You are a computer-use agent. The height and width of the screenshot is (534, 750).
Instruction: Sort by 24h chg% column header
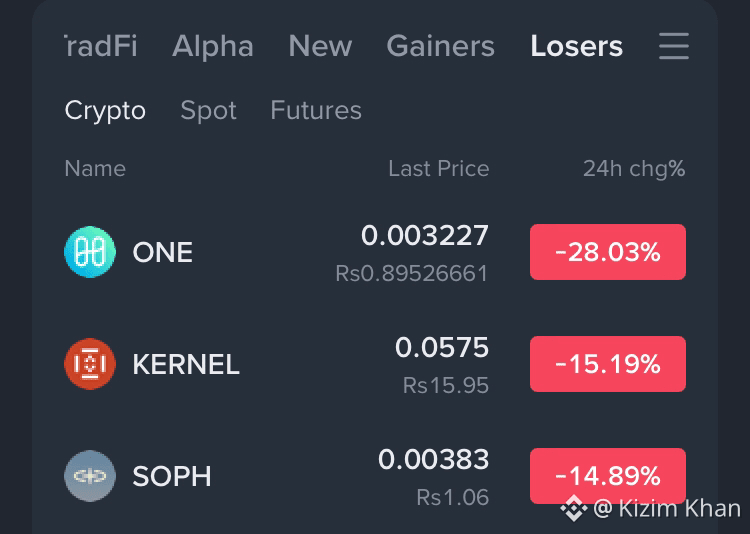[634, 168]
